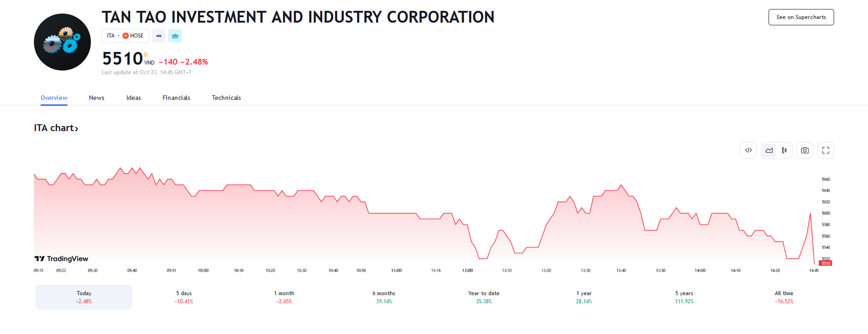Take a chart snapshot with camera icon
The image size is (868, 334).
(805, 151)
